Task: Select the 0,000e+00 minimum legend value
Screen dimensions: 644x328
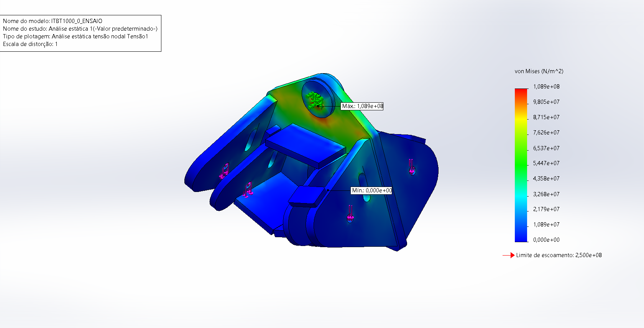Action: [x=546, y=240]
